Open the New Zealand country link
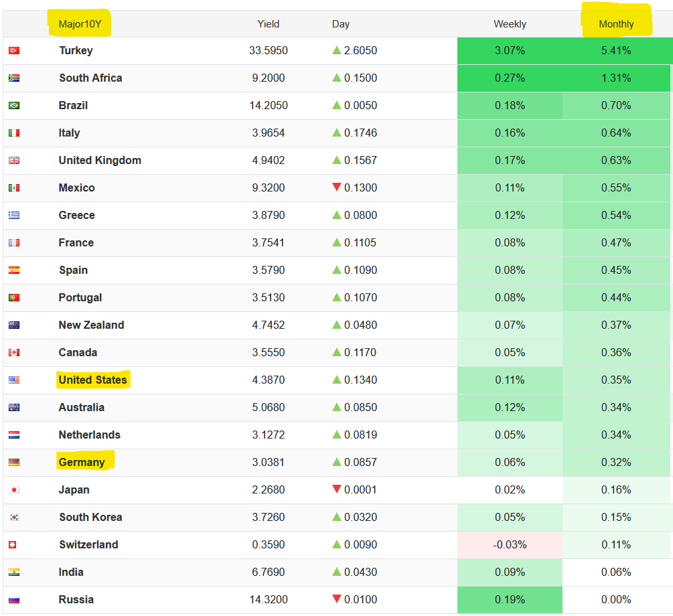 [x=91, y=325]
